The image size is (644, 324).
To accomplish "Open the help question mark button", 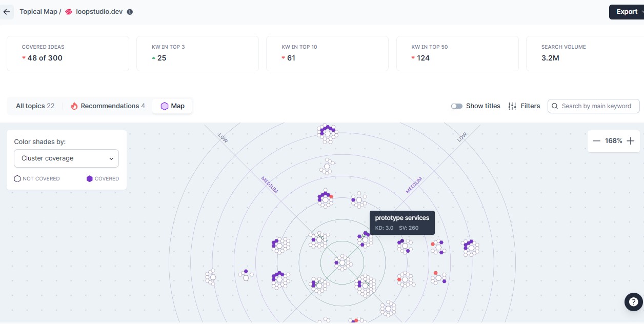I will (634, 302).
